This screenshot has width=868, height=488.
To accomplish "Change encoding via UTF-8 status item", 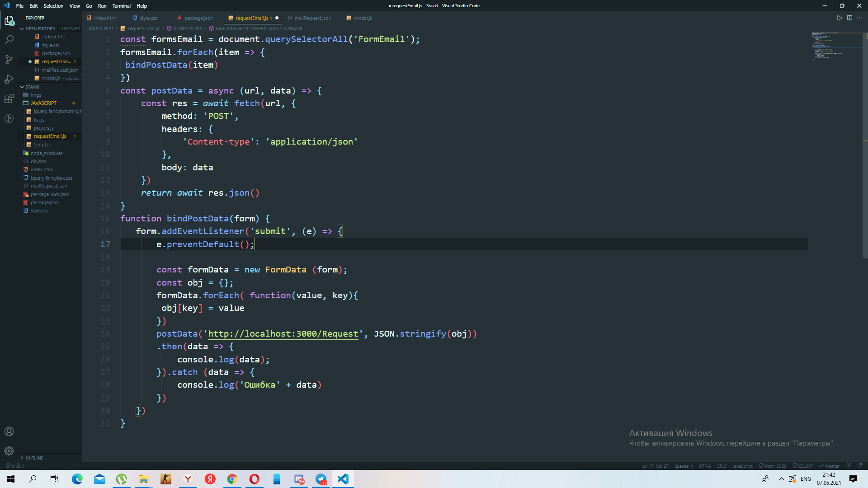I will coord(705,466).
